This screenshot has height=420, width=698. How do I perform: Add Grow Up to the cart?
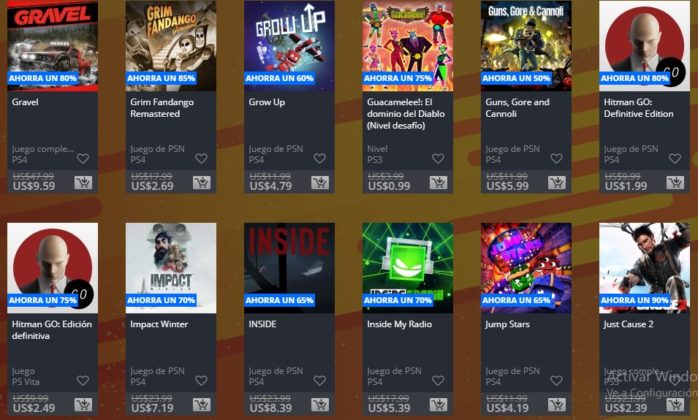click(320, 183)
